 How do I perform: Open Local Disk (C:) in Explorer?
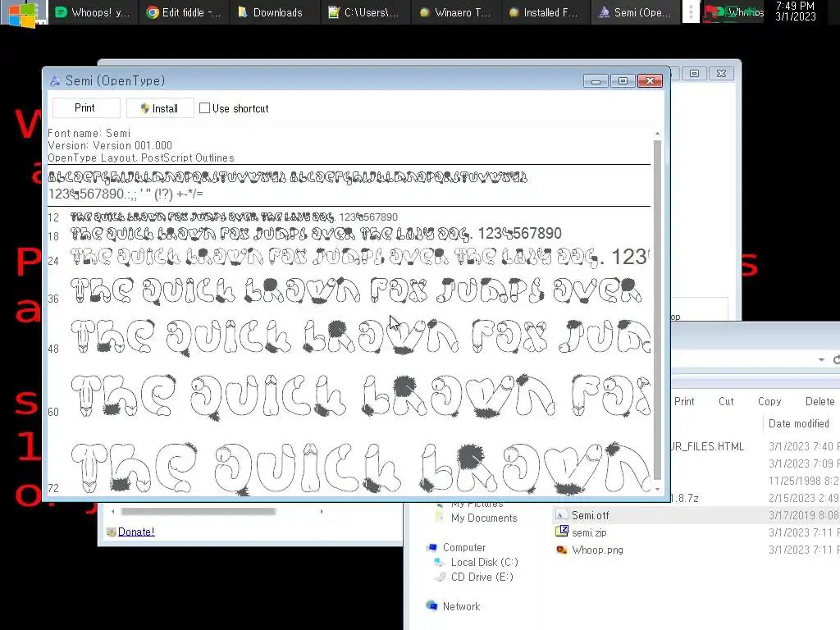coord(484,562)
